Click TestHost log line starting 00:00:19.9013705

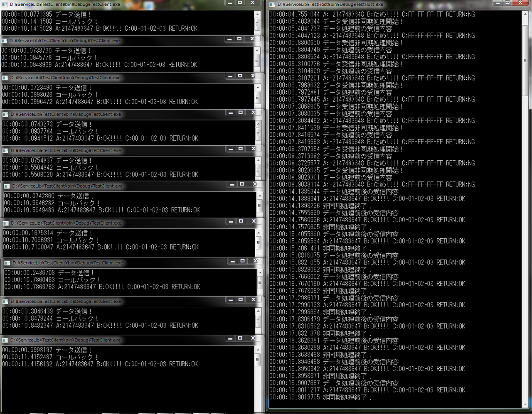pos(320,397)
